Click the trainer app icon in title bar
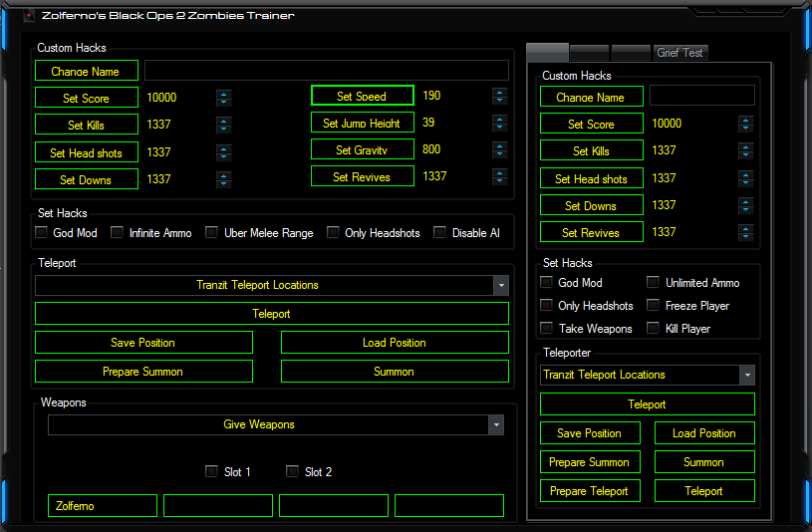Image resolution: width=812 pixels, height=532 pixels. click(x=29, y=15)
